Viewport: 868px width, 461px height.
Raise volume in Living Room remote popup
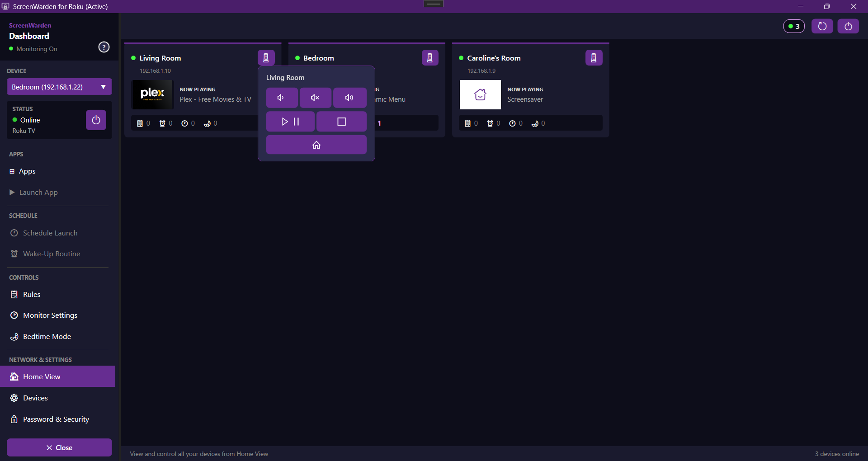[349, 98]
